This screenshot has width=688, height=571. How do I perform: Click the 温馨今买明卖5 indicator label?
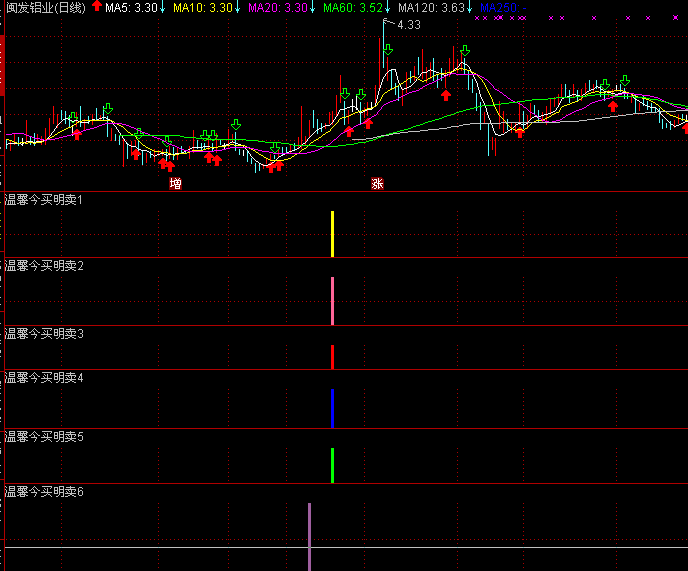[43, 437]
